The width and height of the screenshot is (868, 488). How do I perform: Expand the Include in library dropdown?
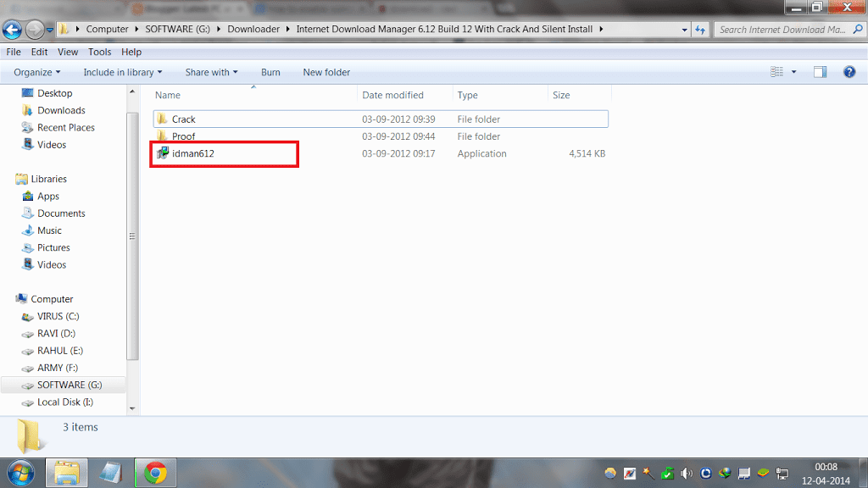[122, 73]
